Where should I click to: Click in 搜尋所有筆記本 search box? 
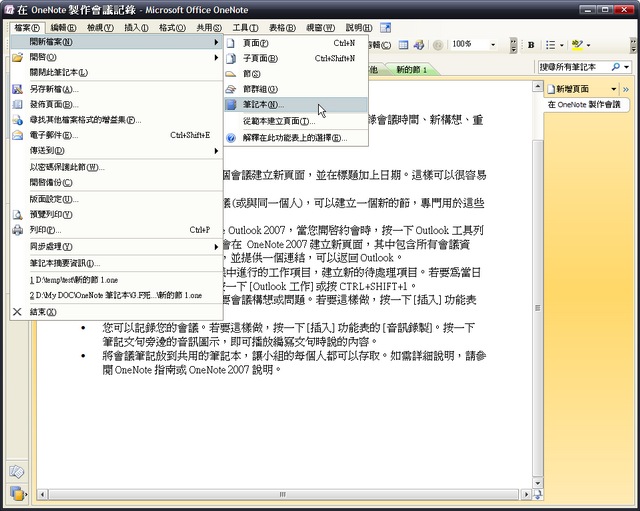click(574, 67)
